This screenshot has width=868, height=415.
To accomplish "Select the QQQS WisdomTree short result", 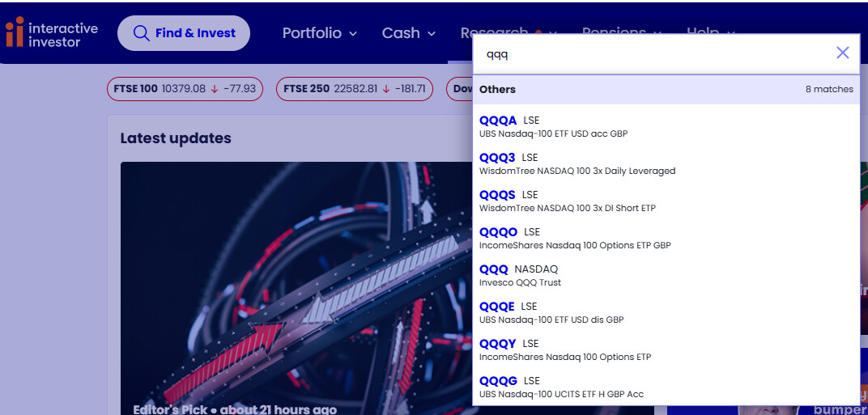I will (666, 201).
